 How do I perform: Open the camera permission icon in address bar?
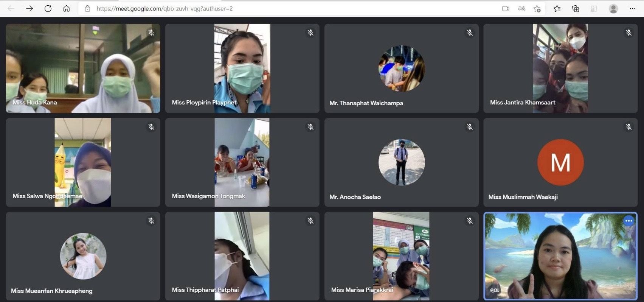[506, 8]
